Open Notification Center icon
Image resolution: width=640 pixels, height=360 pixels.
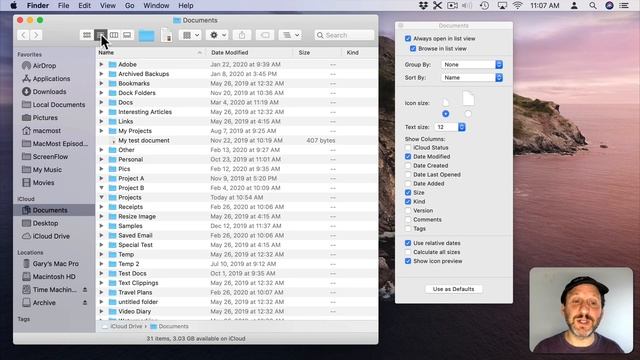pyautogui.click(x=624, y=6)
